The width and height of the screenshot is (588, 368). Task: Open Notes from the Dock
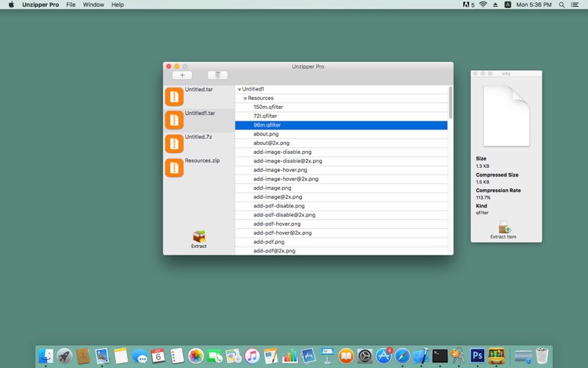tap(121, 355)
